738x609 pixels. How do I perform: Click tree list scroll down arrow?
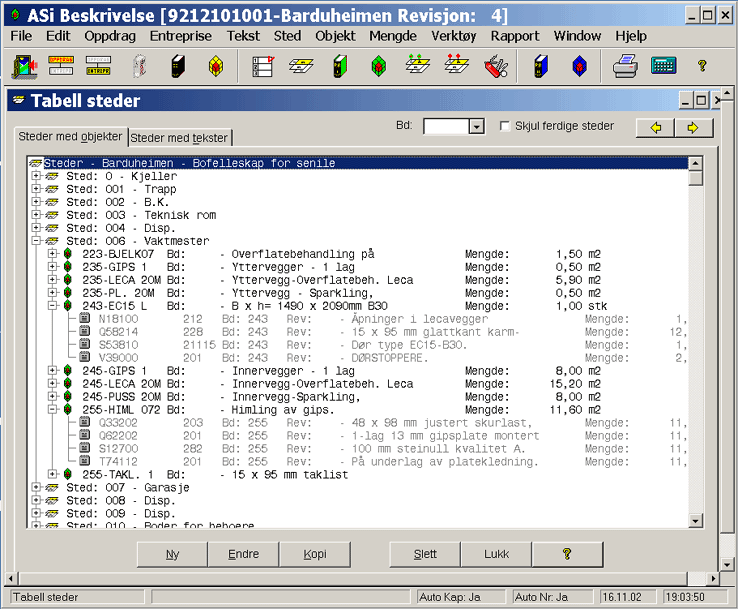pyautogui.click(x=696, y=521)
